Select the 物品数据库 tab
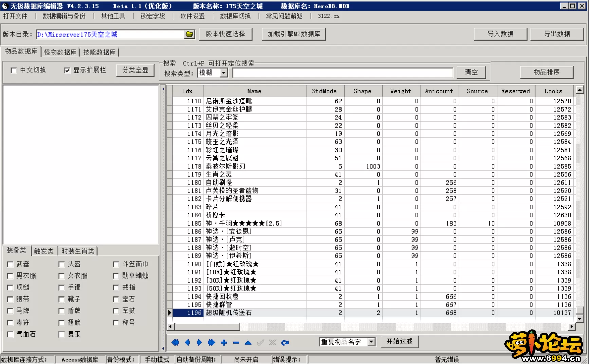Screen dimensions: 589x364 [x=21, y=51]
